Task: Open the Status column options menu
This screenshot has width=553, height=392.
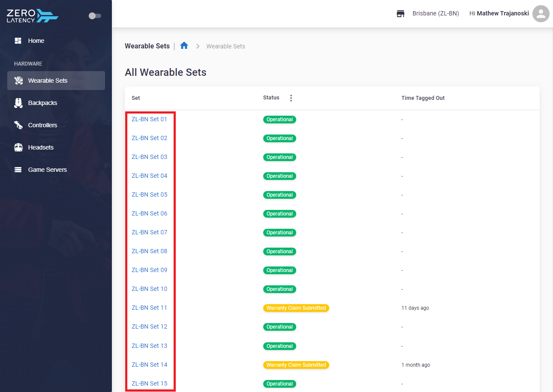Action: pyautogui.click(x=291, y=98)
